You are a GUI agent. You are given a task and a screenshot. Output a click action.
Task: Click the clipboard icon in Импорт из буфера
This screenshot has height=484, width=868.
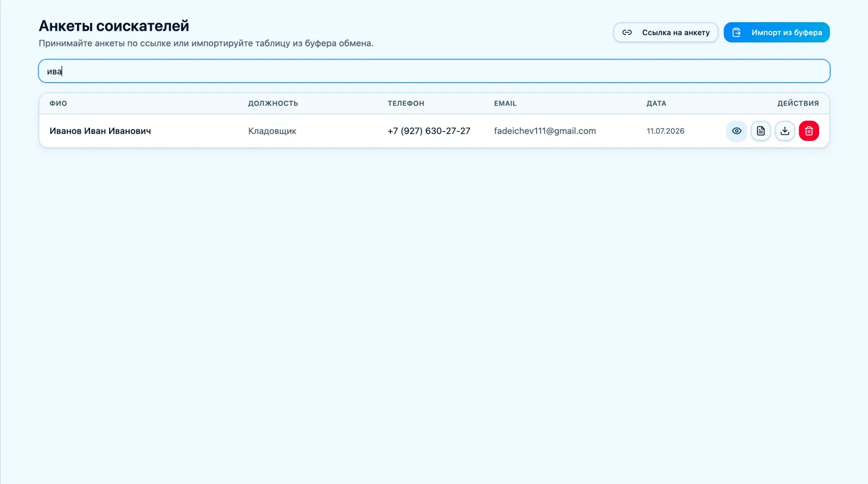click(x=737, y=33)
